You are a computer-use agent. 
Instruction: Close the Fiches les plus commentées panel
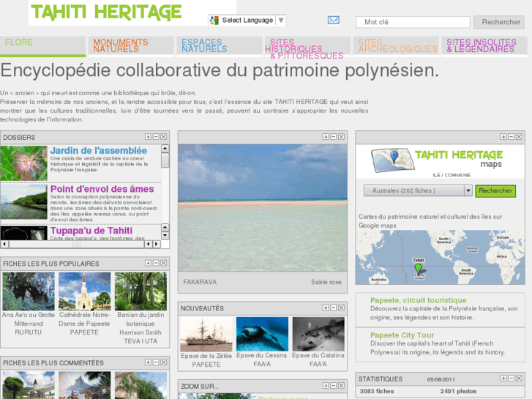pyautogui.click(x=164, y=362)
